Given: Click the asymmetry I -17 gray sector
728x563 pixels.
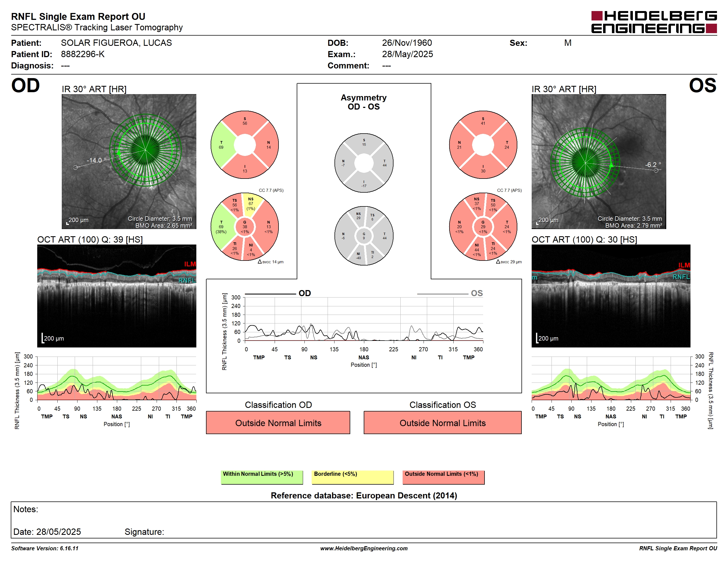Looking at the screenshot, I should click(364, 184).
